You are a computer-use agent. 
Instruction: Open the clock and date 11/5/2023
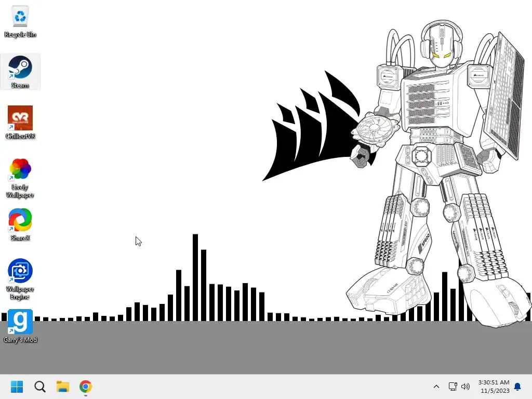click(x=494, y=387)
